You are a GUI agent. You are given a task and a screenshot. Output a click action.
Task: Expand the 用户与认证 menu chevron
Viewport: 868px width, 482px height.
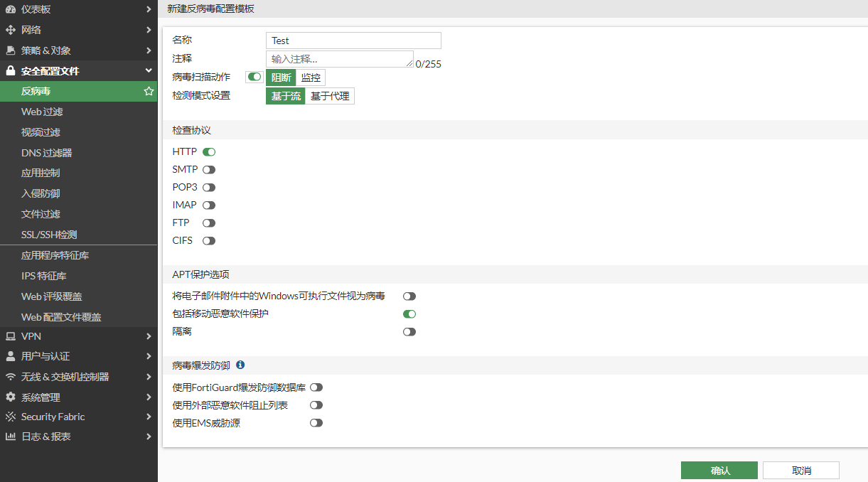click(149, 356)
